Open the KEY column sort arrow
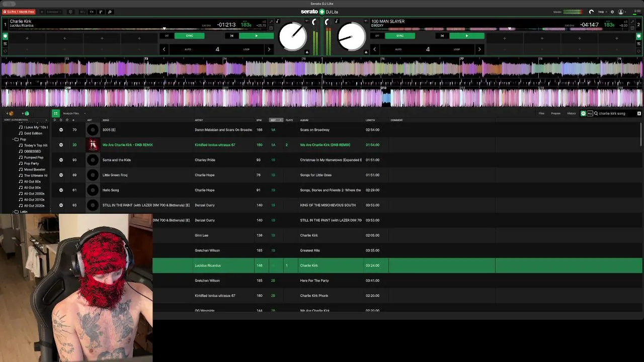Screen dimensions: 644x362 pyautogui.click(x=280, y=120)
